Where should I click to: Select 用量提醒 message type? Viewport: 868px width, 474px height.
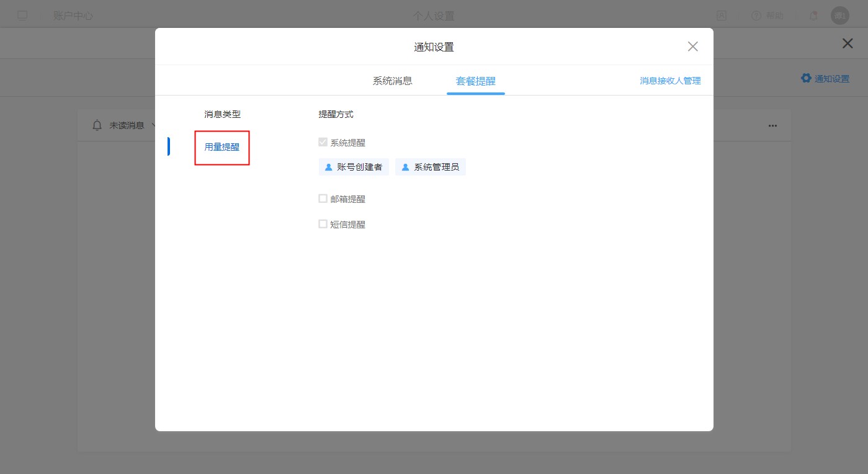(x=221, y=148)
